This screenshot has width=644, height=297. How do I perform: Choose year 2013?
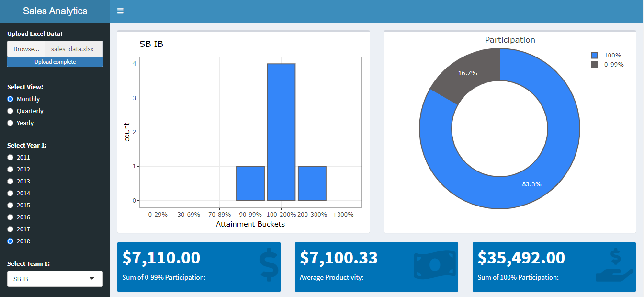tap(10, 181)
